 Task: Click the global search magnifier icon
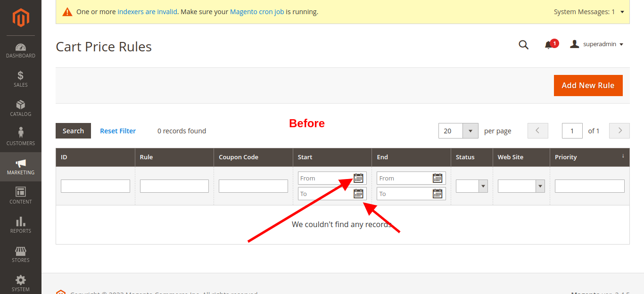coord(523,45)
